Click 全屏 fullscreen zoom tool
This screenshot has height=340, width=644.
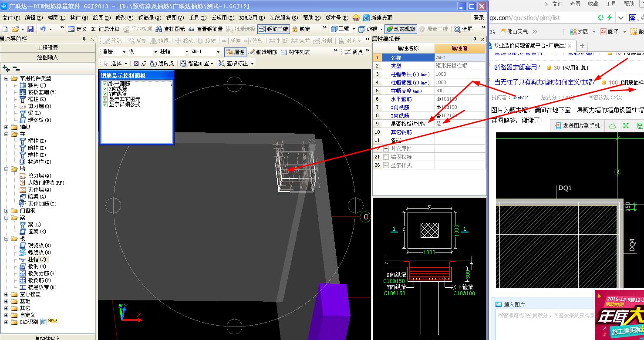click(463, 29)
